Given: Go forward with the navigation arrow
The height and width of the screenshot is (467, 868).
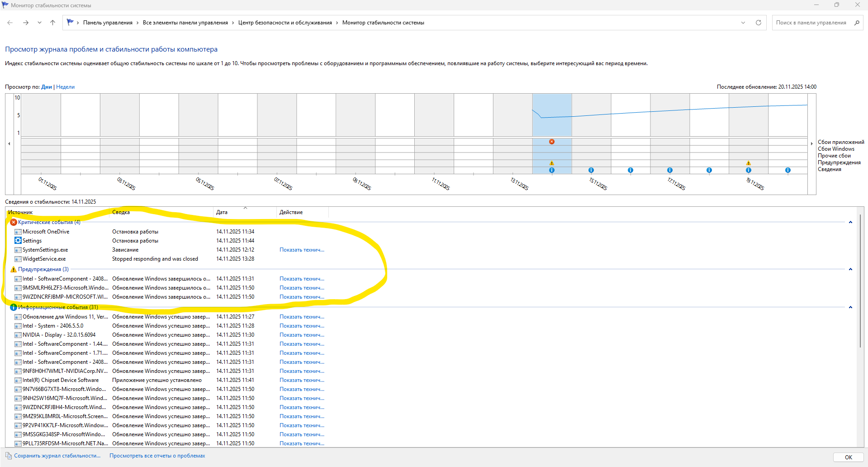Looking at the screenshot, I should coord(26,23).
